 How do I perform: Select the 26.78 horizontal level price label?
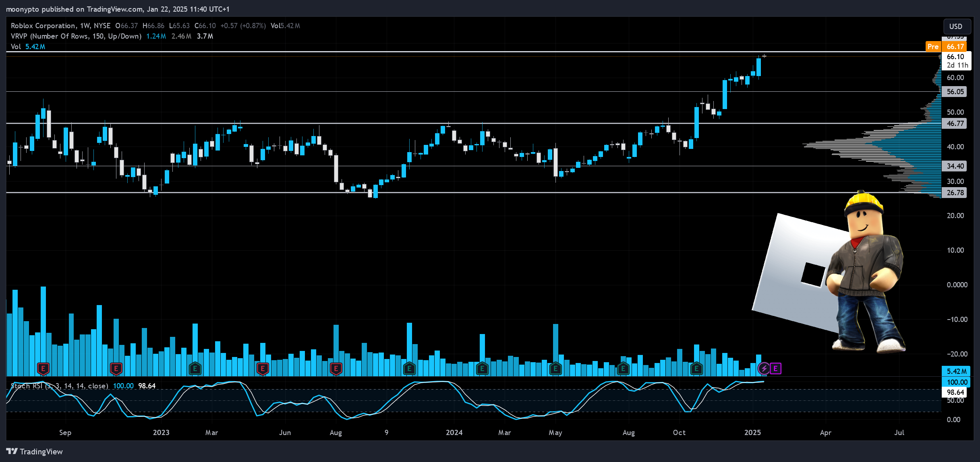pyautogui.click(x=955, y=193)
